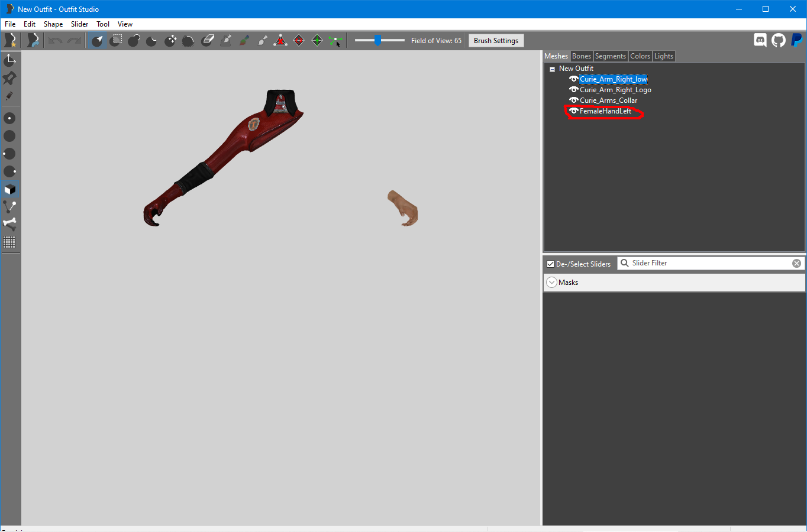Image resolution: width=807 pixels, height=532 pixels.
Task: Switch to the Segments tab
Action: pos(610,56)
